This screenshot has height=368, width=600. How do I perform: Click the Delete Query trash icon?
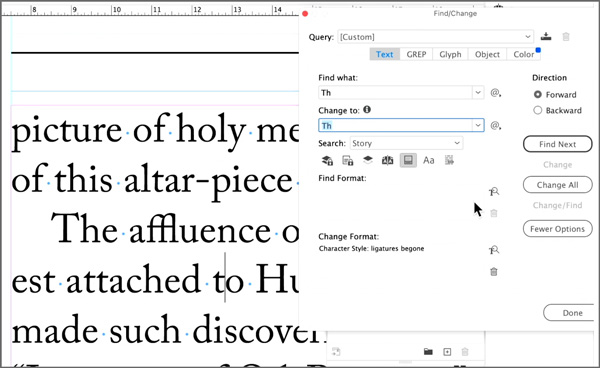coord(566,37)
